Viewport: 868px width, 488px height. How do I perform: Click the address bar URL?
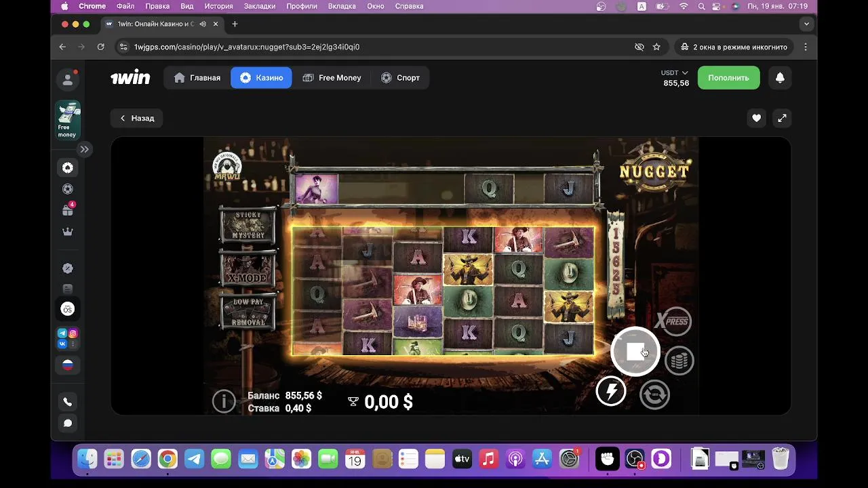(247, 47)
